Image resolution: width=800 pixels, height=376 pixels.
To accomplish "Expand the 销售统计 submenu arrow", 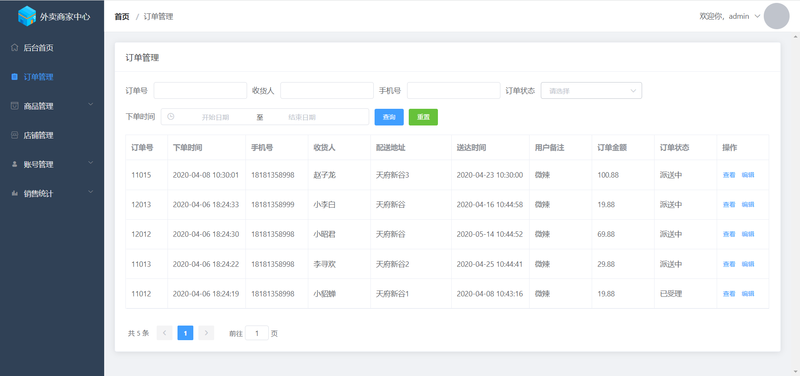I will pyautogui.click(x=91, y=192).
